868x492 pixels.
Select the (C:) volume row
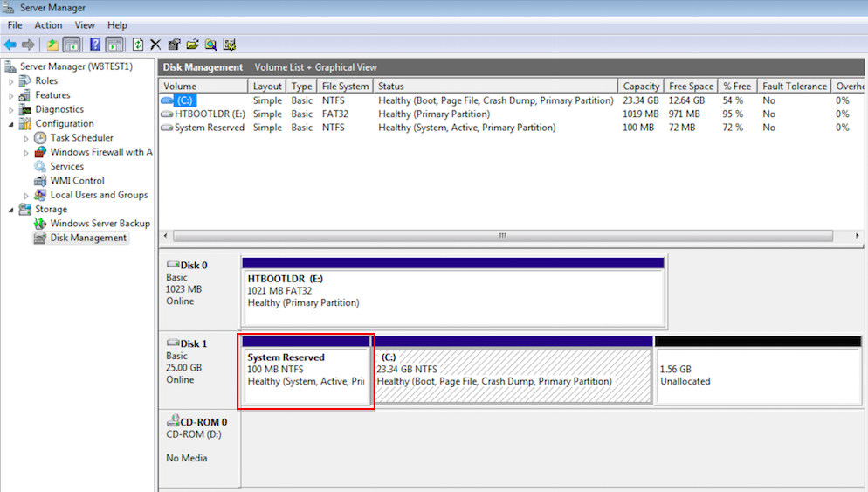click(x=511, y=100)
